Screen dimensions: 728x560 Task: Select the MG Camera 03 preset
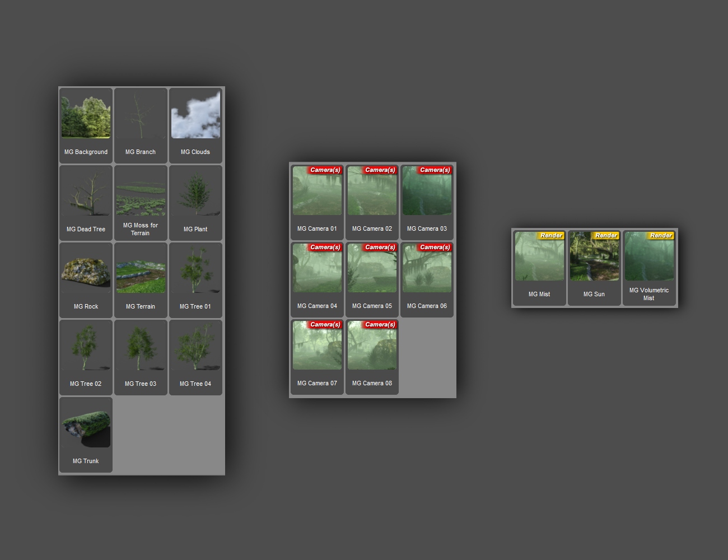[x=427, y=202]
